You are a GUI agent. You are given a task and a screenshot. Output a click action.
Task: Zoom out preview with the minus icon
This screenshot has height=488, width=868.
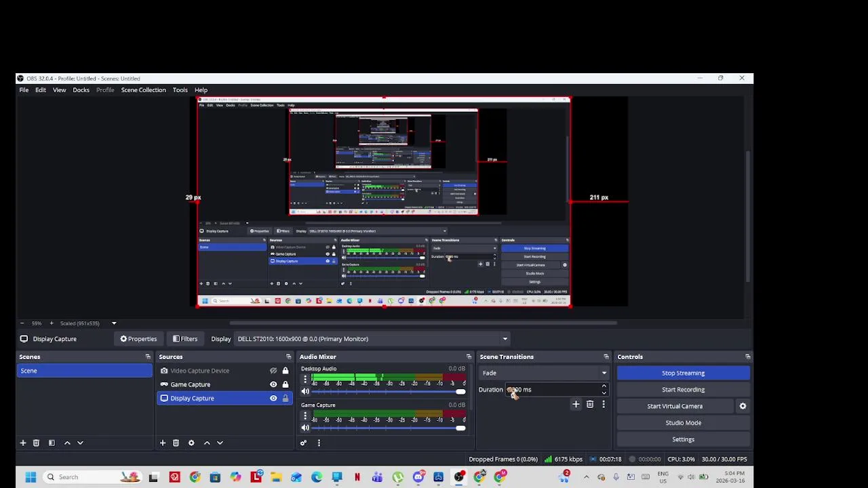click(22, 323)
